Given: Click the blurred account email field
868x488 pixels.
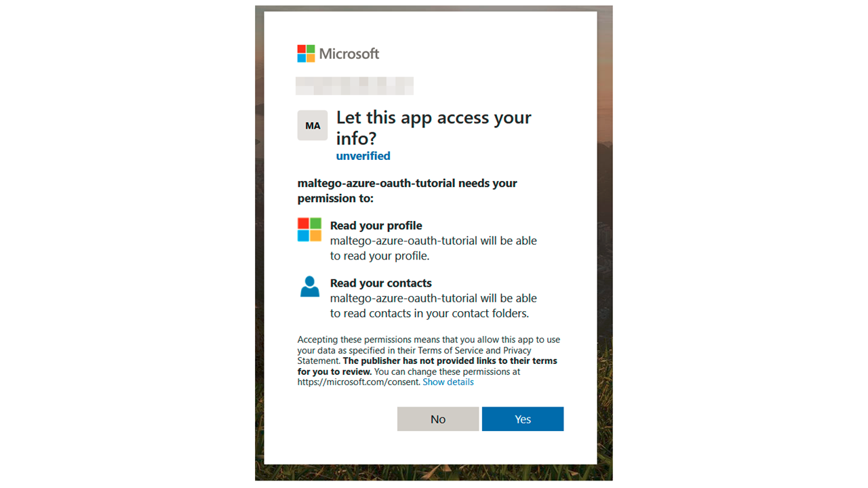Looking at the screenshot, I should (355, 86).
